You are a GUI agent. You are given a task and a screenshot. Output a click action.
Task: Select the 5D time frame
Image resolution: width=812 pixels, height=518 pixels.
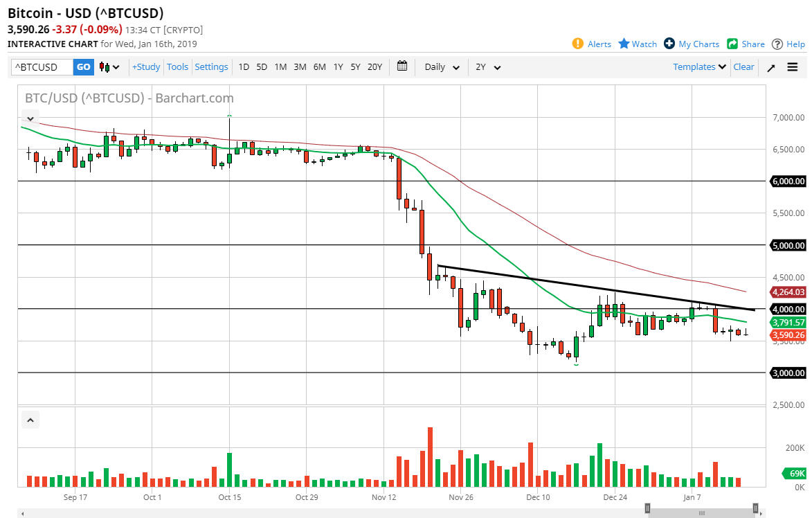[x=262, y=66]
